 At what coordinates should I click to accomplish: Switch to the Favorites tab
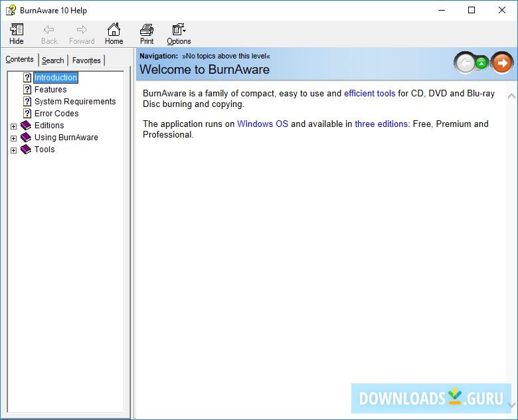click(86, 60)
